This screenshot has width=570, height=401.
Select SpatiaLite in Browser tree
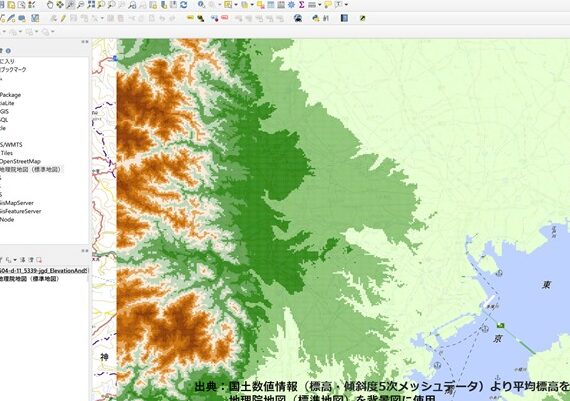pyautogui.click(x=7, y=103)
